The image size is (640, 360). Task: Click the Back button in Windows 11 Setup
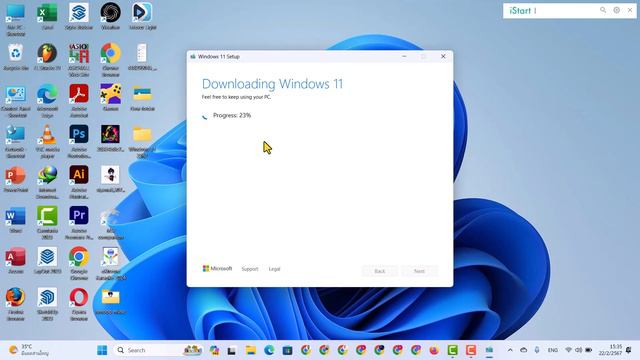[x=380, y=271]
